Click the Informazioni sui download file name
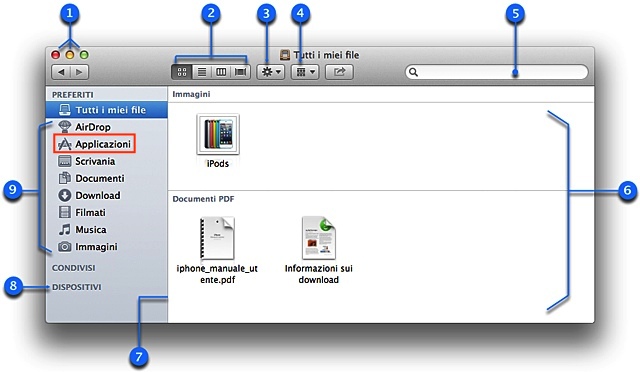 (319, 274)
